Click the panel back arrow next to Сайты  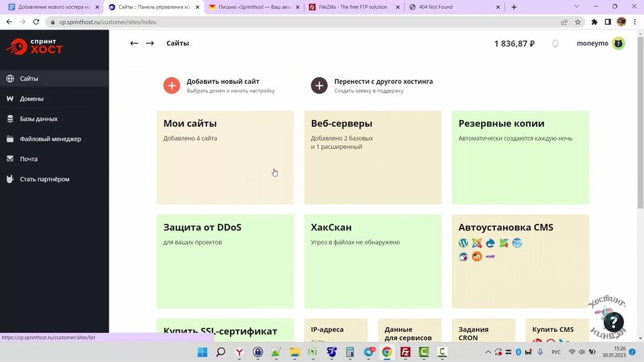pyautogui.click(x=134, y=43)
